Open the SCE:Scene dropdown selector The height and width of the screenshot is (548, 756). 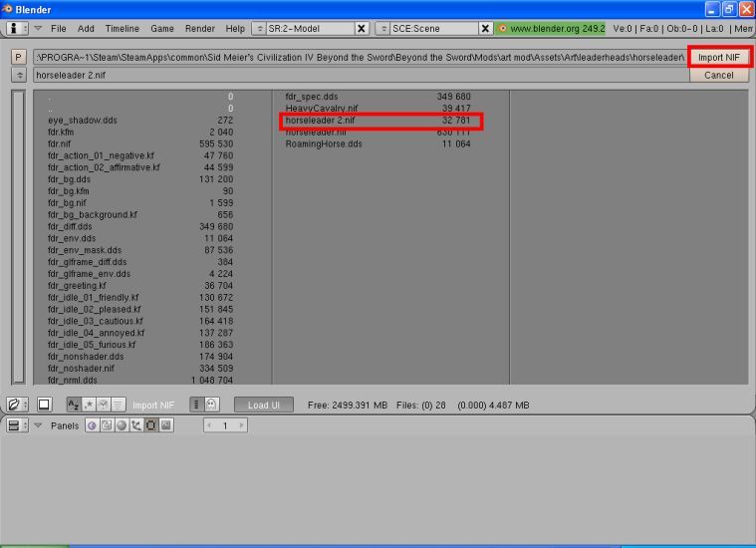click(383, 29)
